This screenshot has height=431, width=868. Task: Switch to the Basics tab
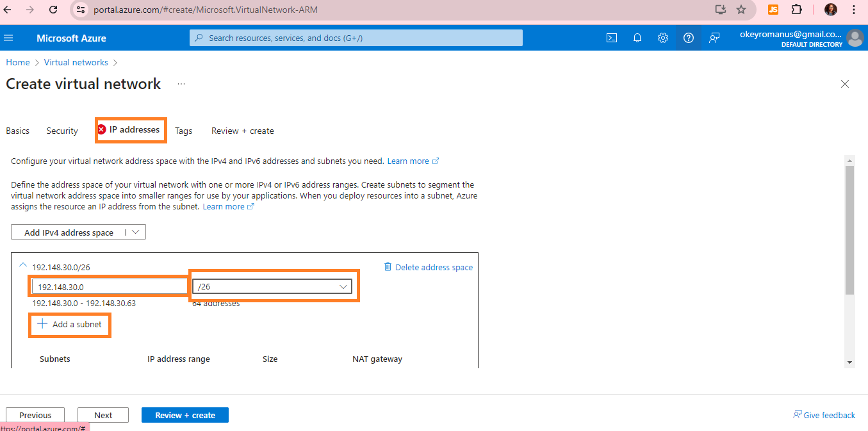click(x=18, y=131)
